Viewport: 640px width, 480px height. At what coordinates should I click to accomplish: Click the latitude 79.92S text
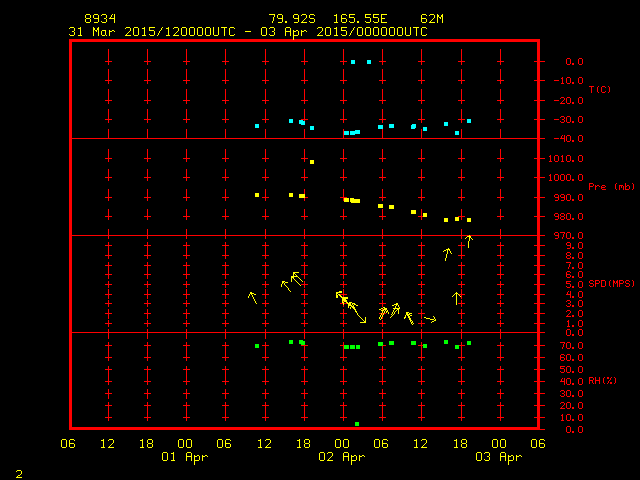pos(292,19)
